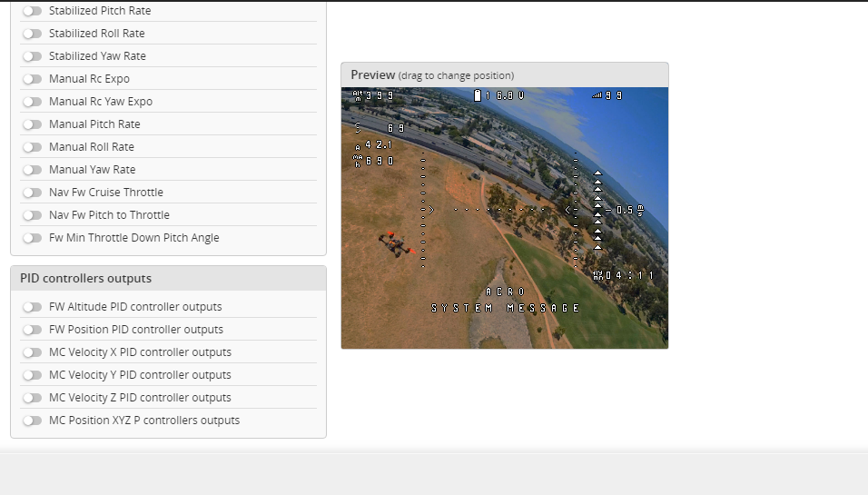The image size is (868, 495).
Task: Toggle MC Position XYZ P controllers outputs
Action: pyautogui.click(x=32, y=421)
